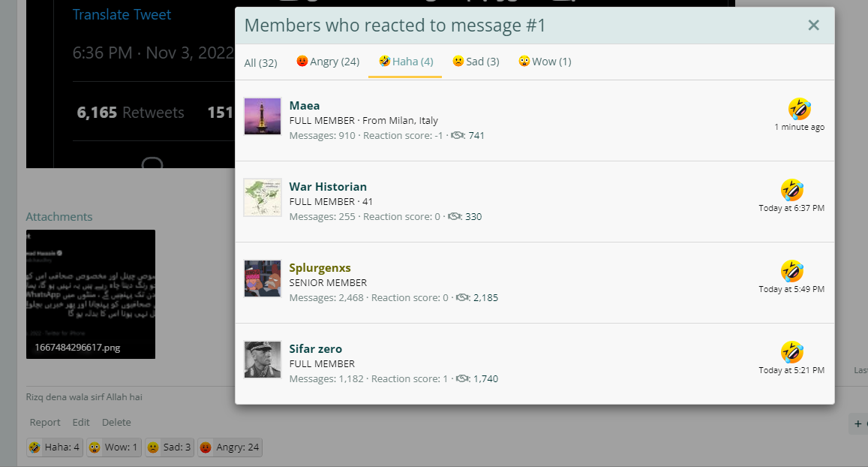The image size is (868, 467).
Task: Click the Wow: 1 reaction badge
Action: tap(114, 447)
